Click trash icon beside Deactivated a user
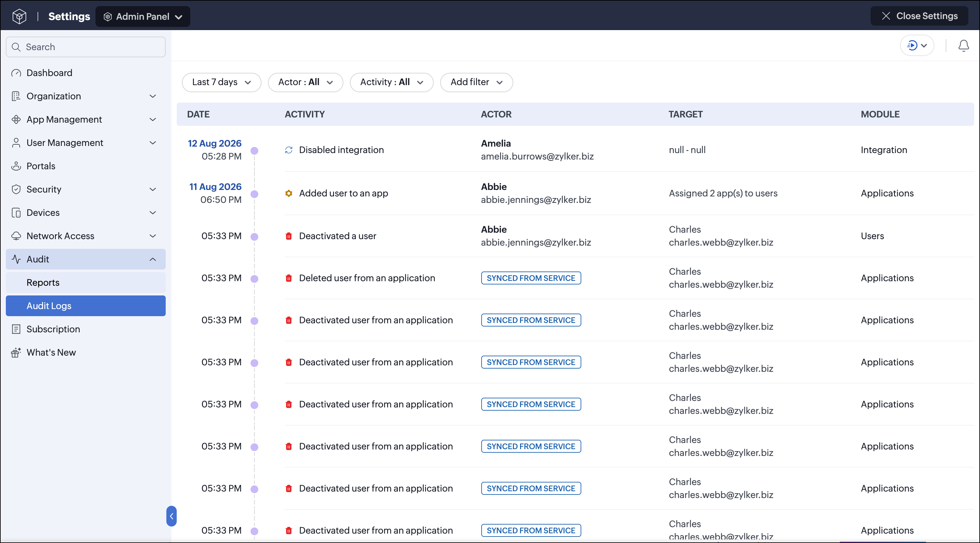Viewport: 980px width, 543px height. coord(289,236)
